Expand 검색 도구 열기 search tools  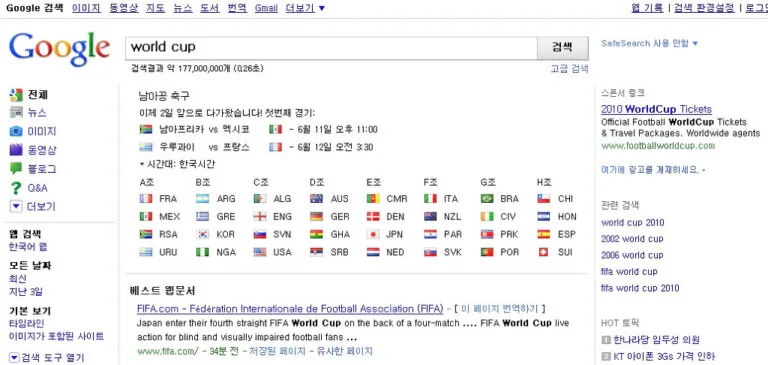[x=47, y=358]
